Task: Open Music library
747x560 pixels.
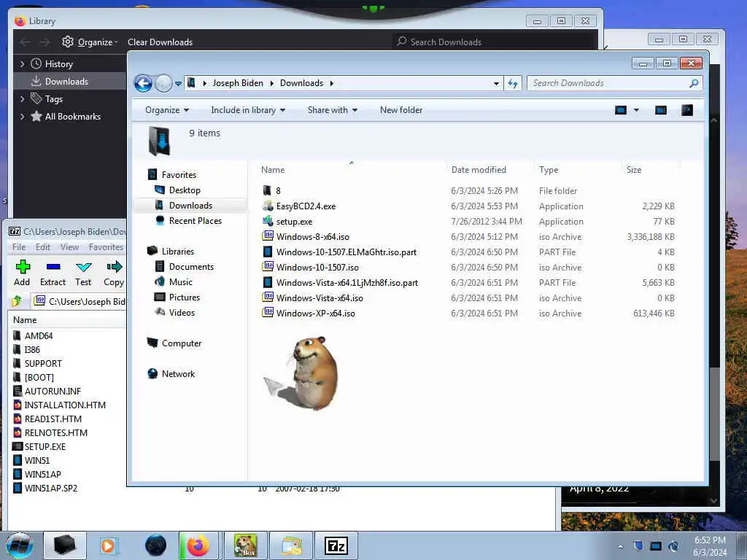Action: point(181,282)
